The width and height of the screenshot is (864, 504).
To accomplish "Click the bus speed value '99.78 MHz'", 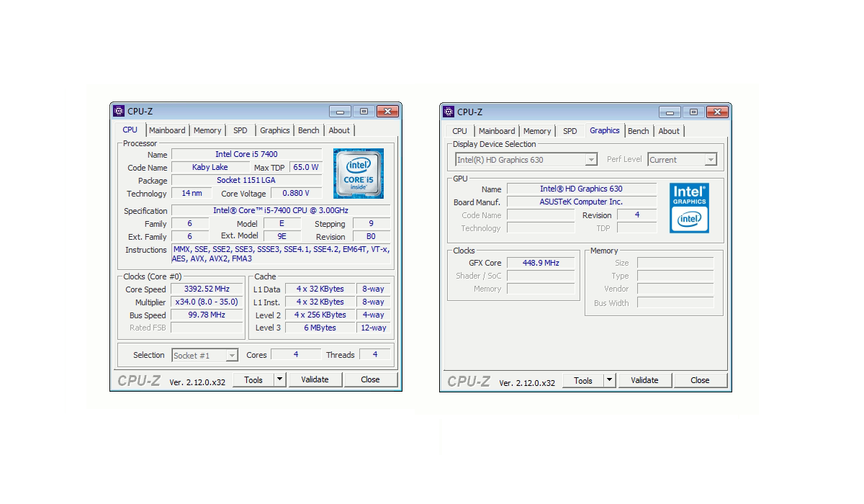I will coord(207,315).
